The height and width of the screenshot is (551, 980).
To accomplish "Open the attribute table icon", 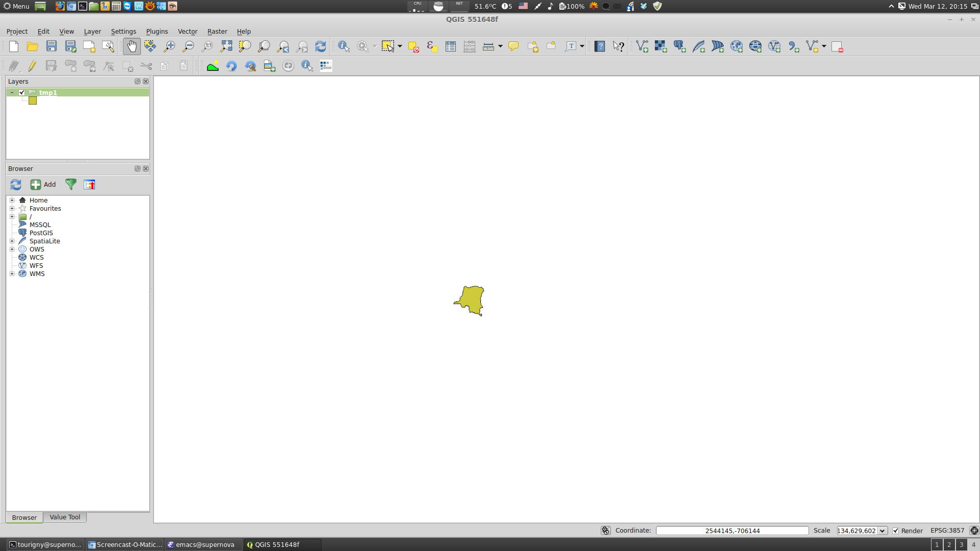I will (x=450, y=46).
